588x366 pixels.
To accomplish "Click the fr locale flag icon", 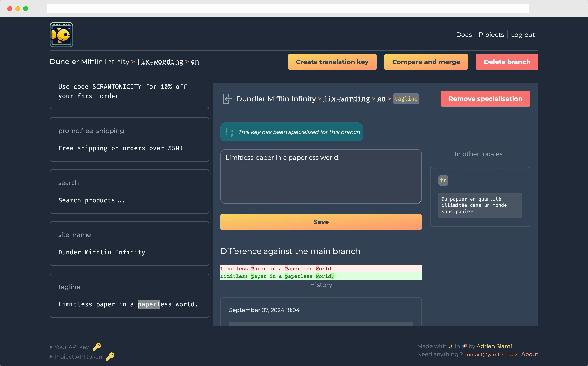I will point(443,180).
